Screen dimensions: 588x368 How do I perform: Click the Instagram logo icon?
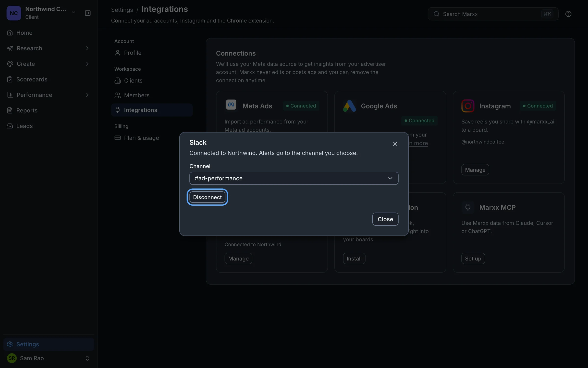[x=468, y=106]
